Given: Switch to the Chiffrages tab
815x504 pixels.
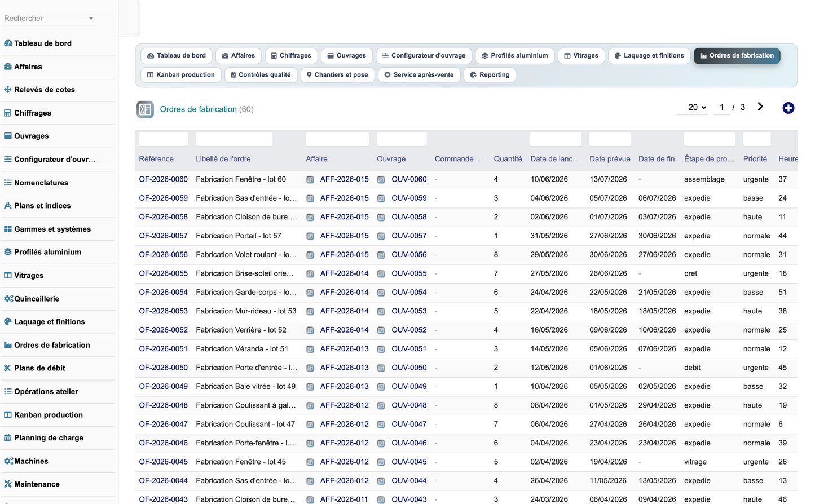Looking at the screenshot, I should click(x=291, y=56).
